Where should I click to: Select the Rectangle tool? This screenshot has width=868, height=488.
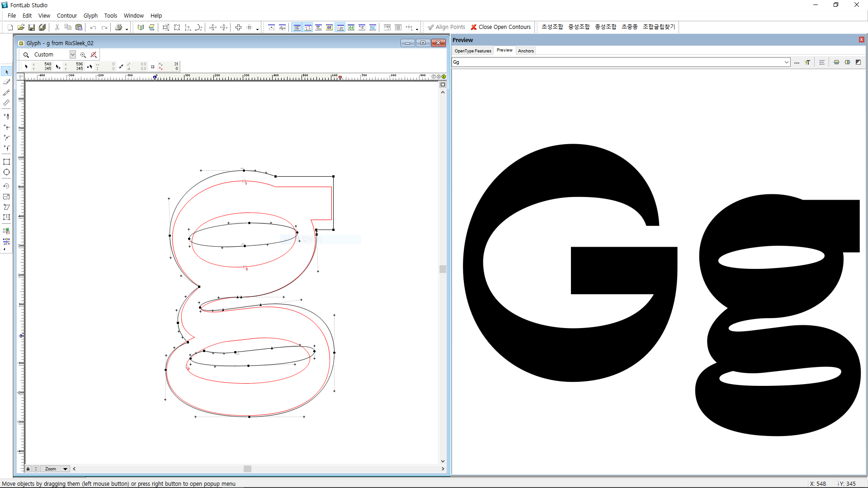6,162
